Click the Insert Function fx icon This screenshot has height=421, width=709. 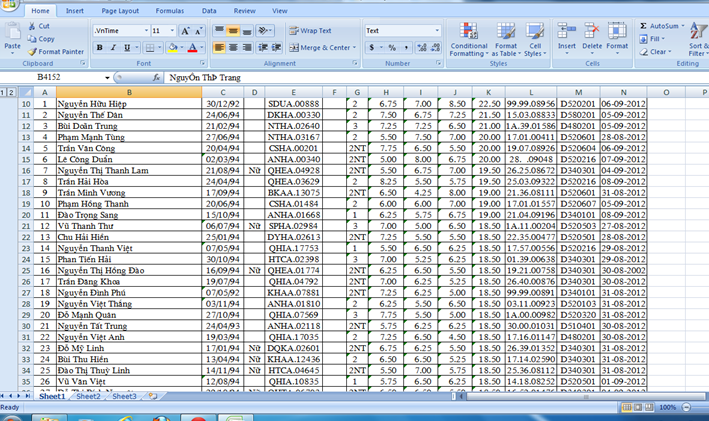[x=156, y=78]
